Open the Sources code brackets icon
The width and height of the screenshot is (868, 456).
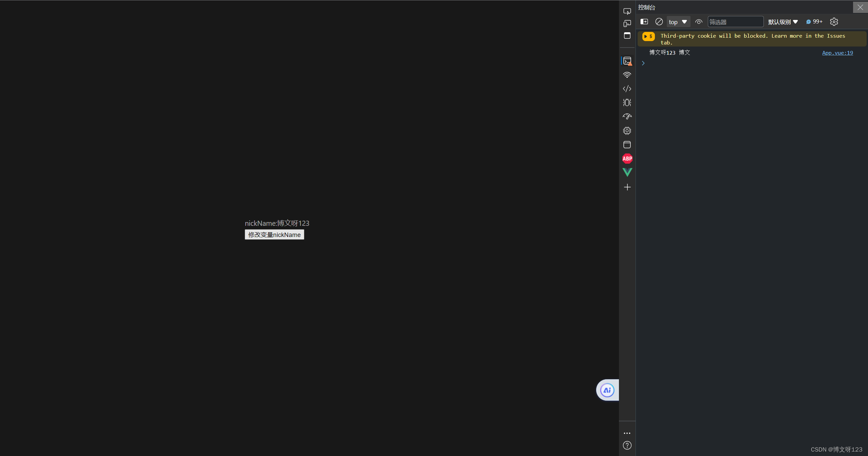[627, 89]
